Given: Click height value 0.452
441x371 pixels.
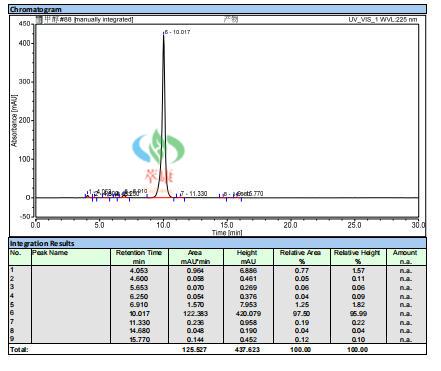Looking at the screenshot, I should pos(248,339).
